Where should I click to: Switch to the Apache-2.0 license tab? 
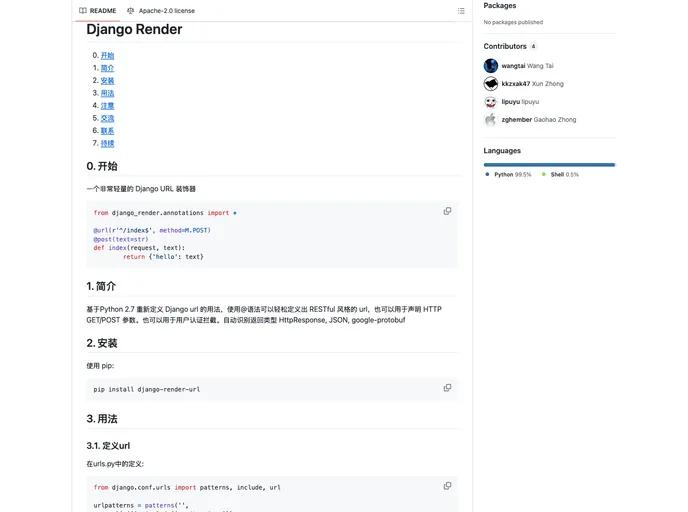(x=161, y=11)
